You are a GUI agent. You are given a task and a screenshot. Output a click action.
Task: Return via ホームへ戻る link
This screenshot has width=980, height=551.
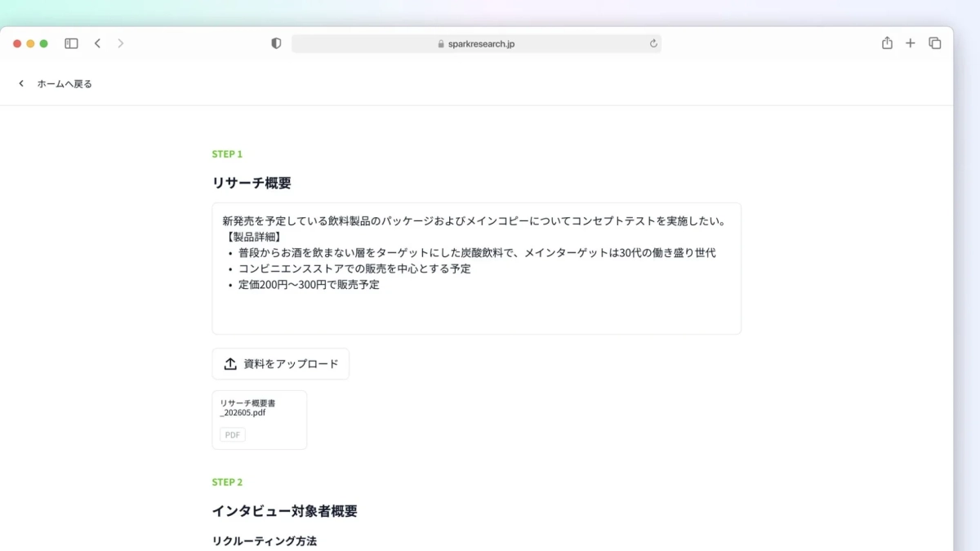point(65,84)
